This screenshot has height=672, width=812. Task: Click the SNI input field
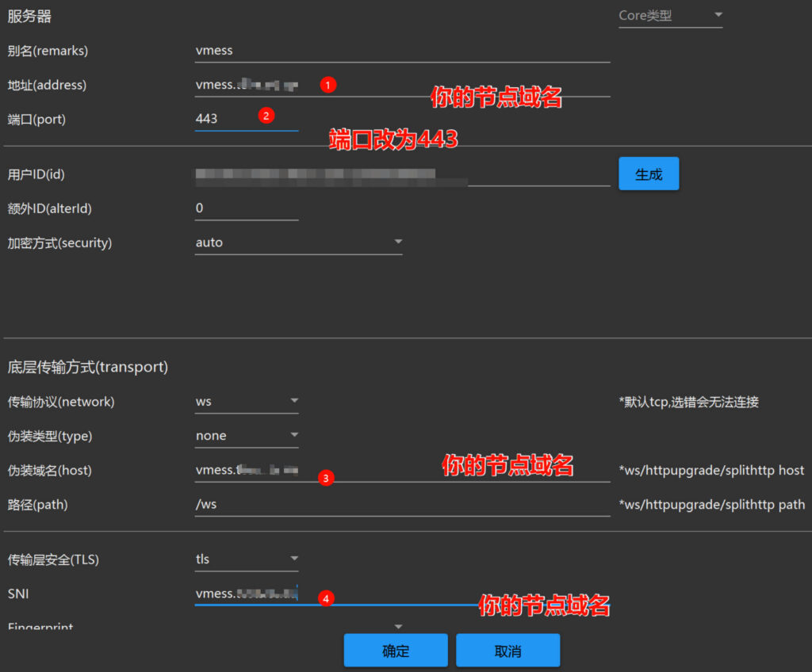[246, 594]
